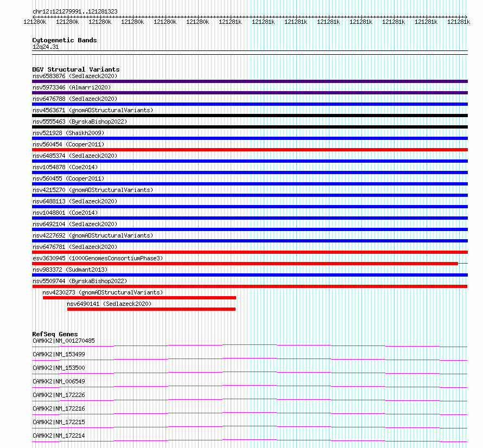This screenshot has width=483, height=448.
Task: Click the blue bar under nsv6476788
Action: click(x=250, y=104)
